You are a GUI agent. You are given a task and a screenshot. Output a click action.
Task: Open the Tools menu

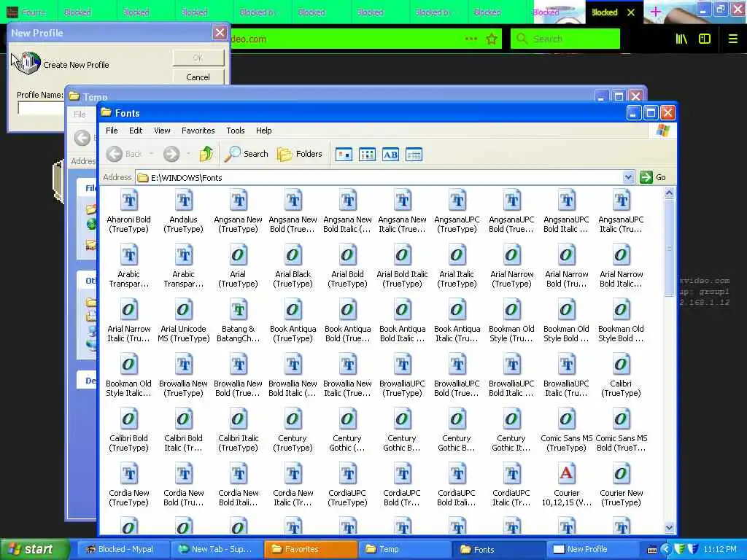click(236, 131)
